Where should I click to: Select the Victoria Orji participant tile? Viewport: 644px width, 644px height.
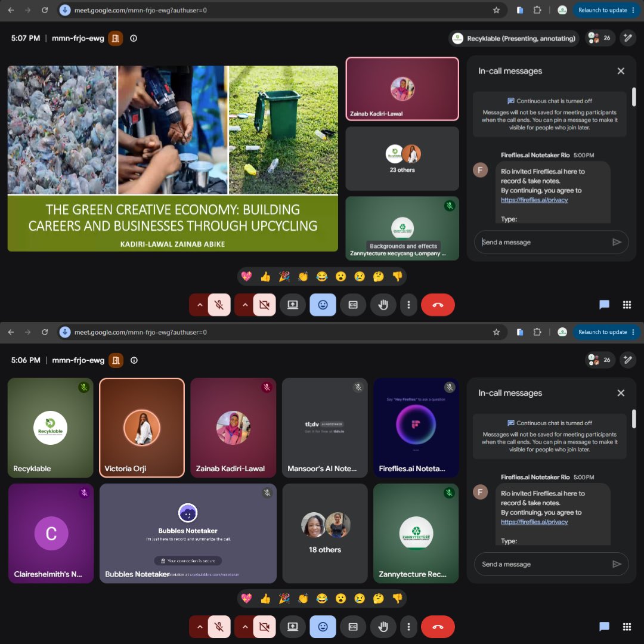click(x=142, y=428)
